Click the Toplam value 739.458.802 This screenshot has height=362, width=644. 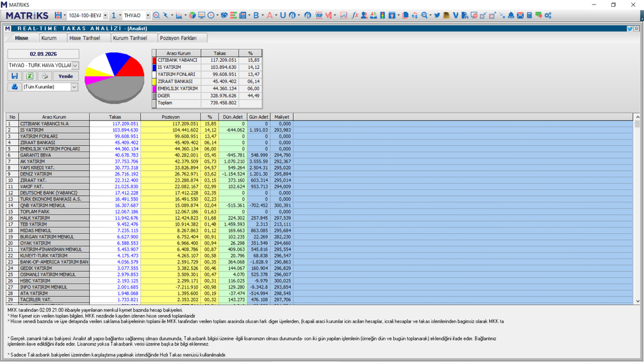pyautogui.click(x=224, y=103)
